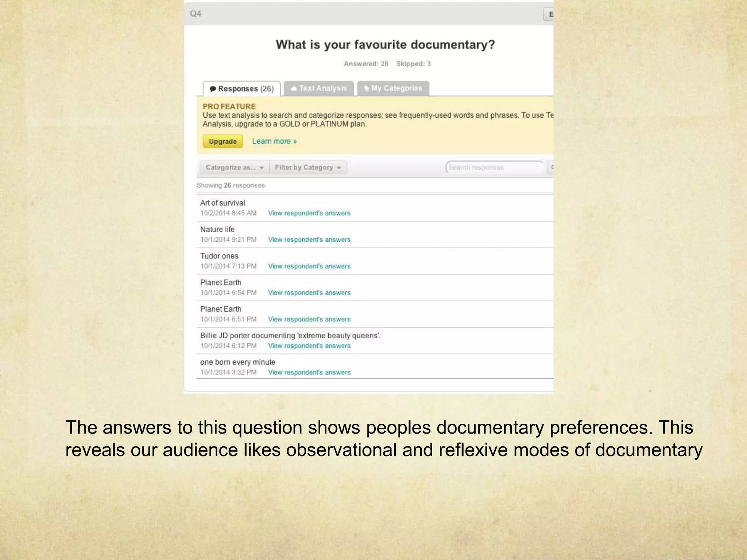
Task: Click the 'What is your favourite documentary?' title
Action: [385, 45]
